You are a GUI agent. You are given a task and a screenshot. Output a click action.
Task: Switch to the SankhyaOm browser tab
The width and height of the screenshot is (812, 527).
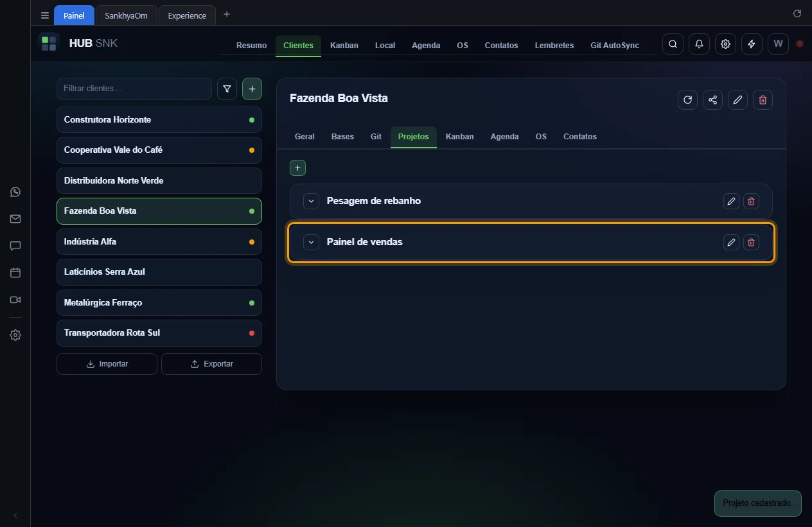(126, 15)
